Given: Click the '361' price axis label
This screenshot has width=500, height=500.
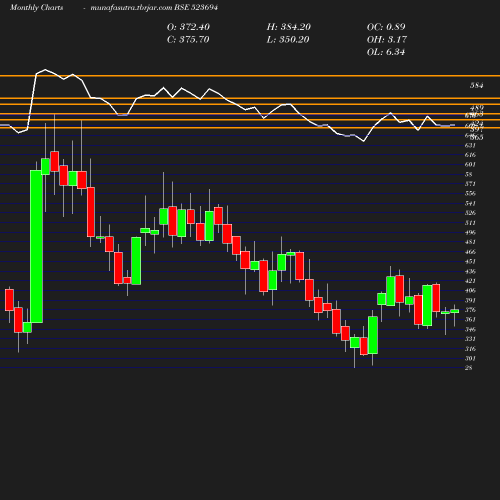Looking at the screenshot, I should pyautogui.click(x=470, y=319).
